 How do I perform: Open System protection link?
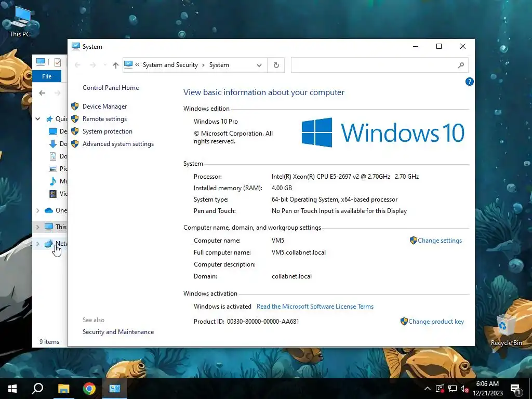click(x=107, y=131)
